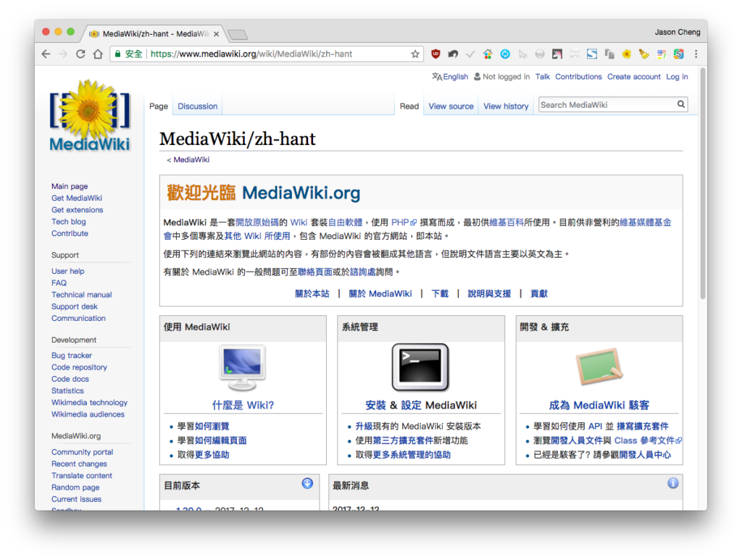Open the Contributions link
The height and width of the screenshot is (560, 742).
[578, 77]
